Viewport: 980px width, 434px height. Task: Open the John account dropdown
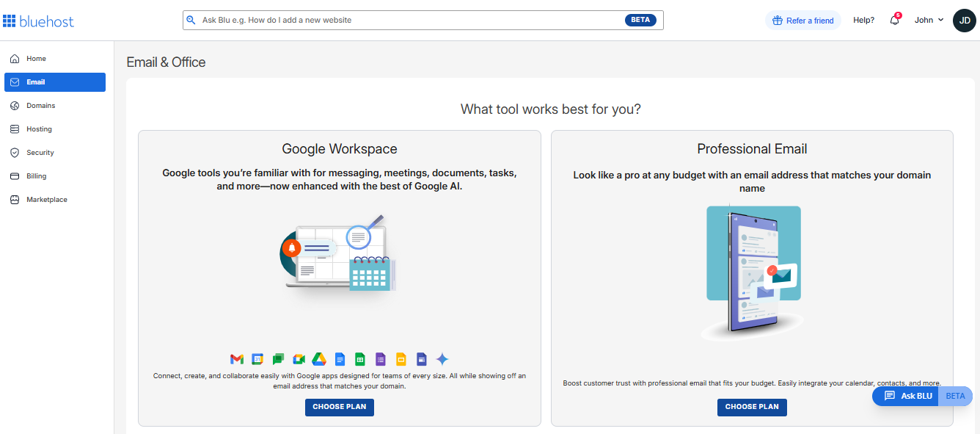click(x=927, y=20)
